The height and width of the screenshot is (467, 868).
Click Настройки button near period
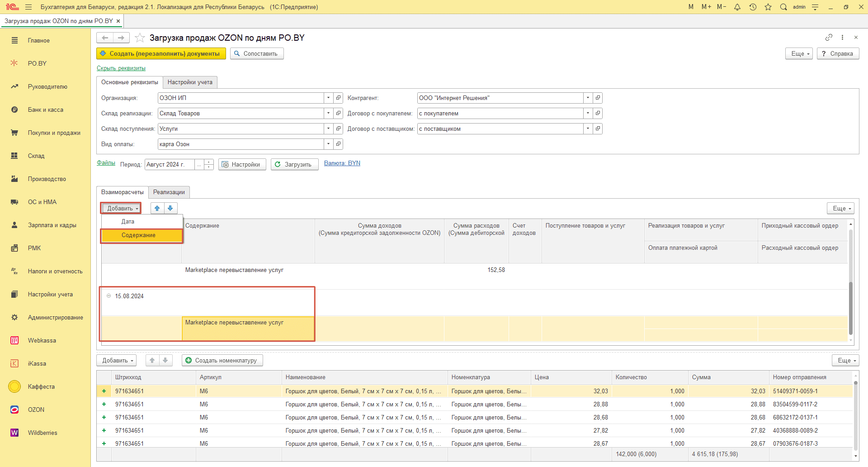coord(242,164)
